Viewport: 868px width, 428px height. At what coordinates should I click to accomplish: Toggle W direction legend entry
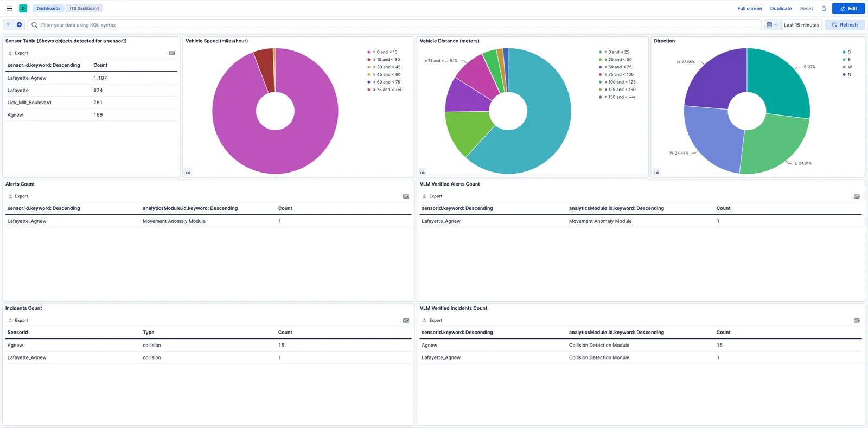point(847,67)
